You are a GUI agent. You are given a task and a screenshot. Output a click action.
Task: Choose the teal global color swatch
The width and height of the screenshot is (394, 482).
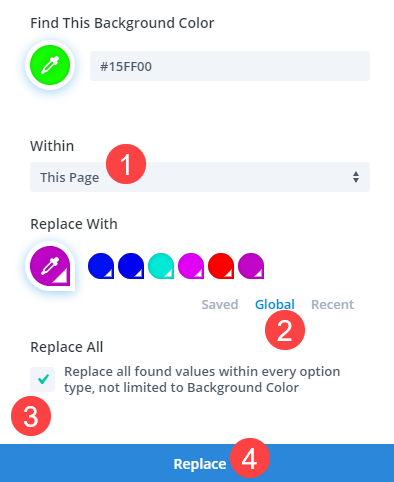(x=161, y=266)
